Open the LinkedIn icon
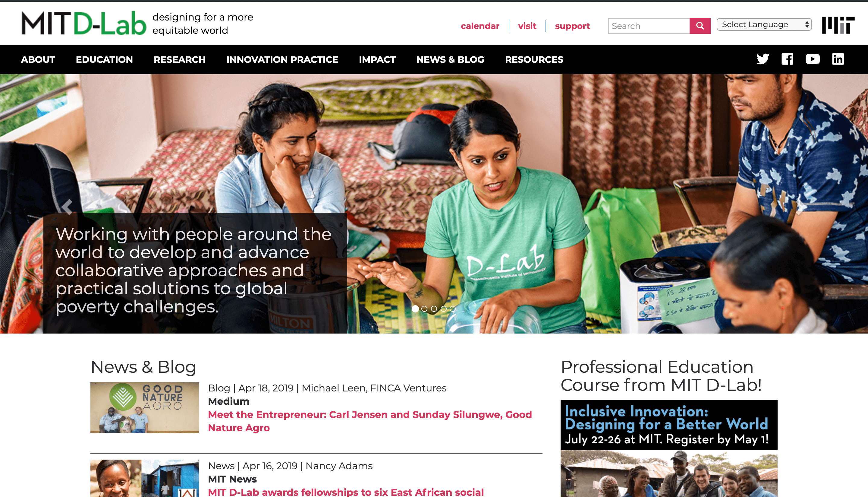 pyautogui.click(x=838, y=59)
